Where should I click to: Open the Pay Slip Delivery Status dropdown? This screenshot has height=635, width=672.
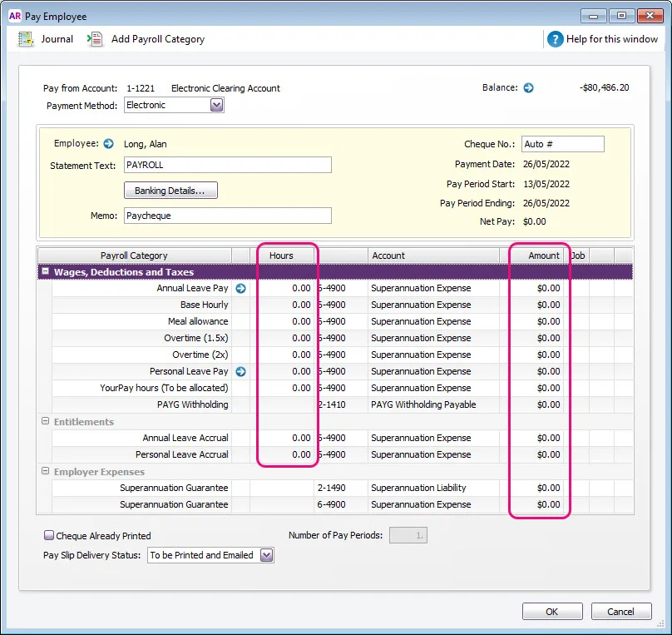[x=264, y=555]
